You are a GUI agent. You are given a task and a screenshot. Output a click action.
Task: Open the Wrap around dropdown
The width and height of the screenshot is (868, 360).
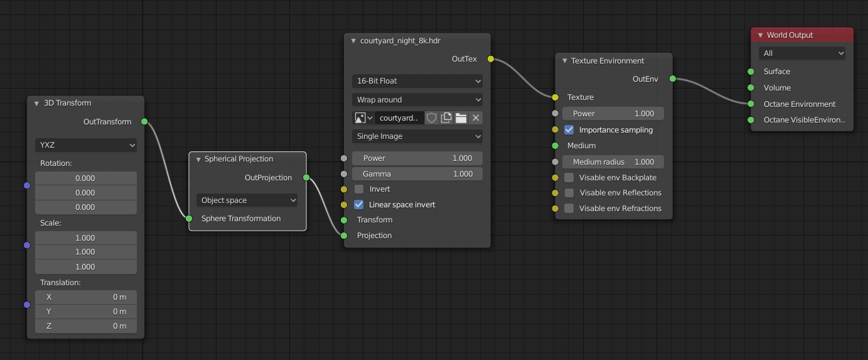pyautogui.click(x=417, y=100)
